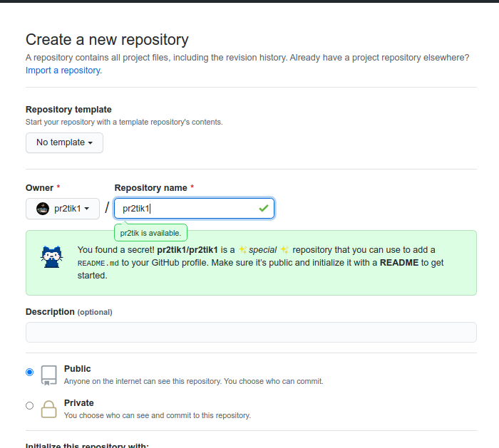This screenshot has height=448, width=499.
Task: Select the Public radio button
Action: tap(30, 372)
